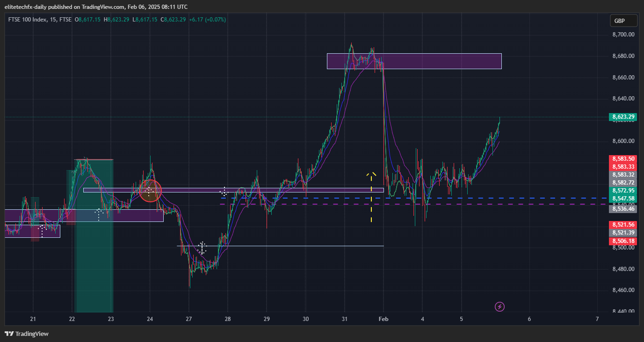Click the 8,460.00 price axis label
Screen dimensions: 644x342
[623, 290]
